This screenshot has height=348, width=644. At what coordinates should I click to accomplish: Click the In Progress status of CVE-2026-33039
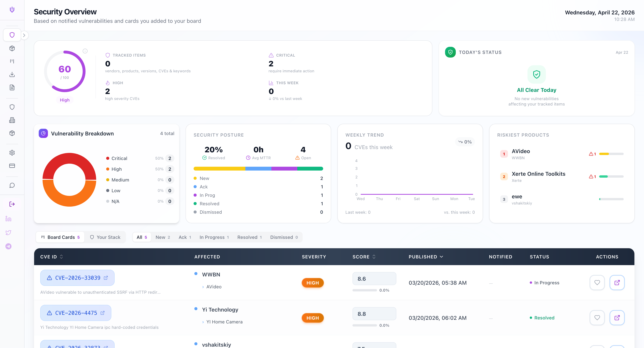(545, 283)
